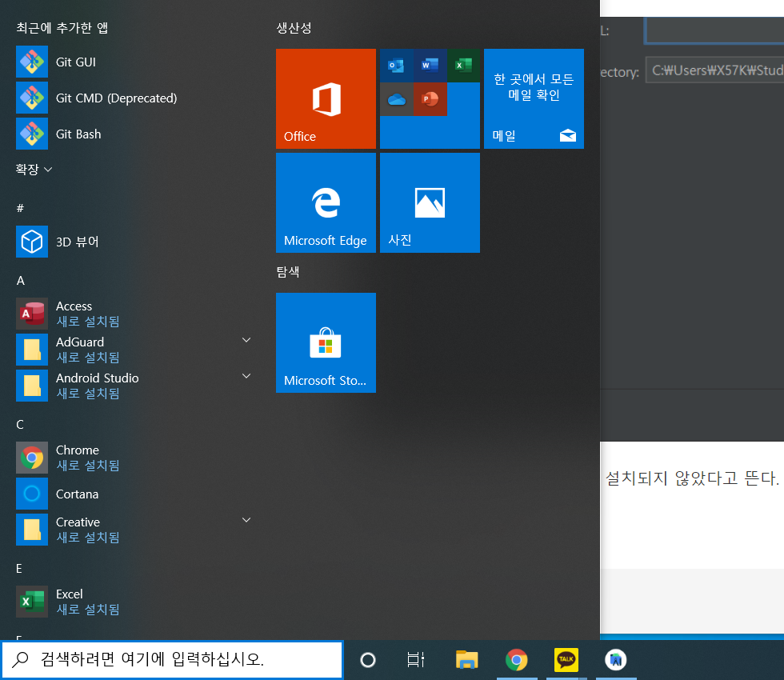Open the Microsoft Store tile

coord(326,342)
